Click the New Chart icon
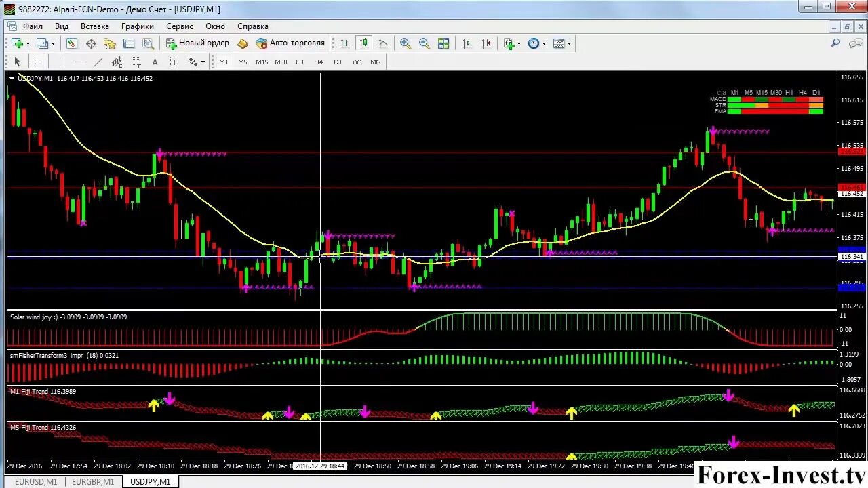 [17, 43]
